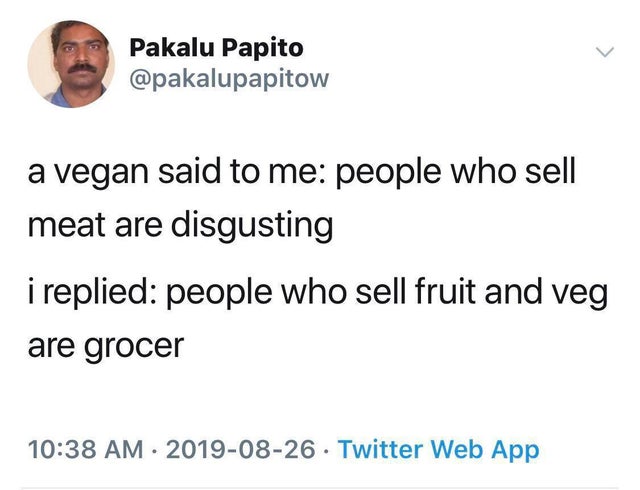This screenshot has height=490, width=640.
Task: Open the Twitter Web App source link
Action: [438, 450]
